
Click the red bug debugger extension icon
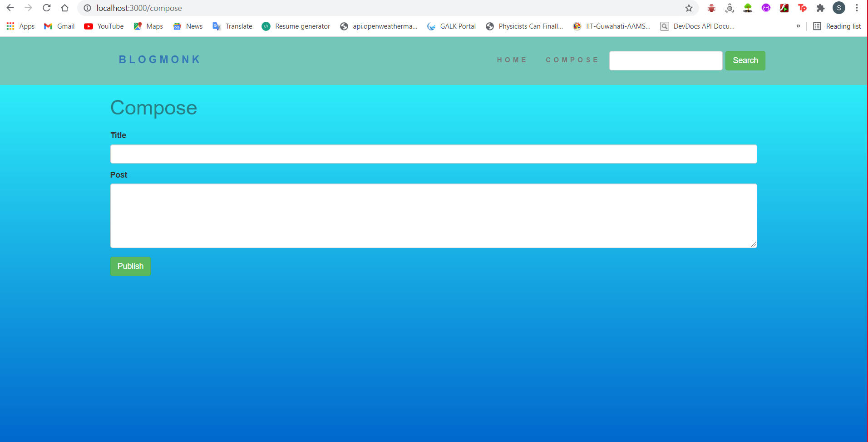(711, 8)
